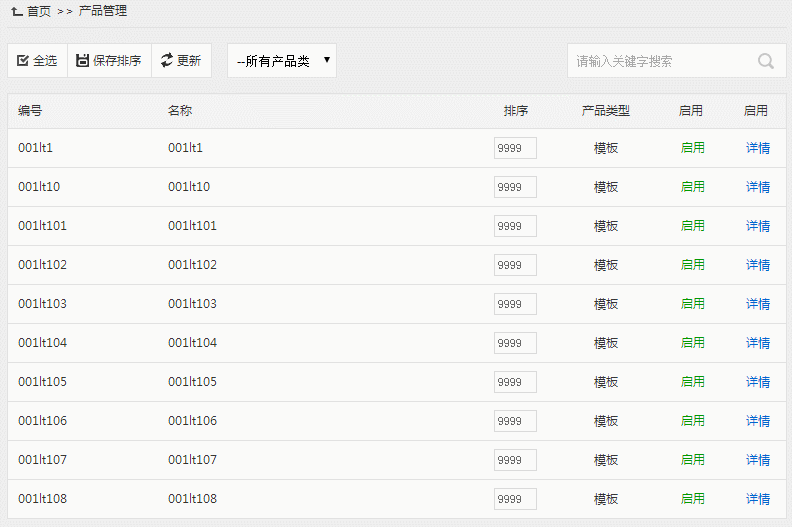Toggle 启用 status for product 001lt108
This screenshot has height=527, width=792.
(x=692, y=499)
